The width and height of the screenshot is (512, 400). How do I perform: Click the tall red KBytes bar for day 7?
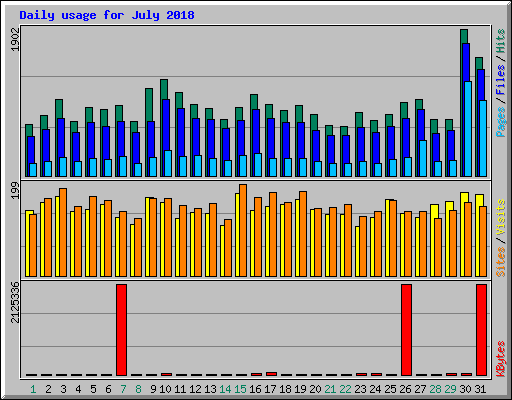pyautogui.click(x=121, y=330)
